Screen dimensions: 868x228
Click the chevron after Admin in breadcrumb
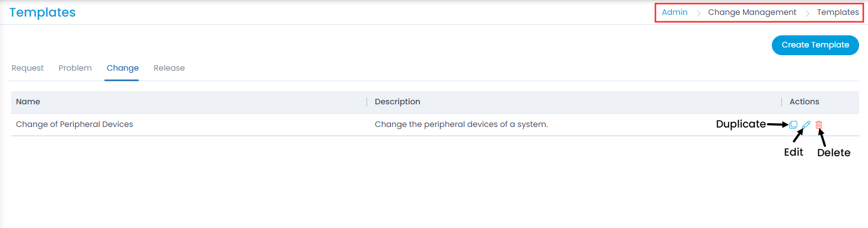point(698,13)
